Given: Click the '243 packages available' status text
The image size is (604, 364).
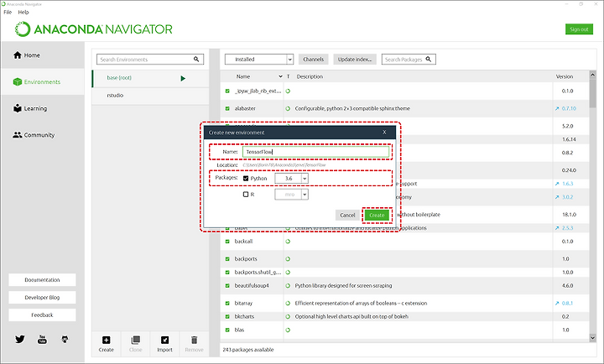Looking at the screenshot, I should [248, 350].
